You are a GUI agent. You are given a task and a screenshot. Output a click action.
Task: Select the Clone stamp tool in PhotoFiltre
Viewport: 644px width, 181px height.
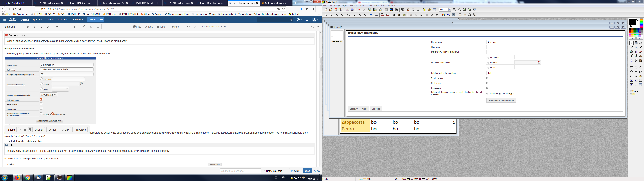(x=641, y=56)
